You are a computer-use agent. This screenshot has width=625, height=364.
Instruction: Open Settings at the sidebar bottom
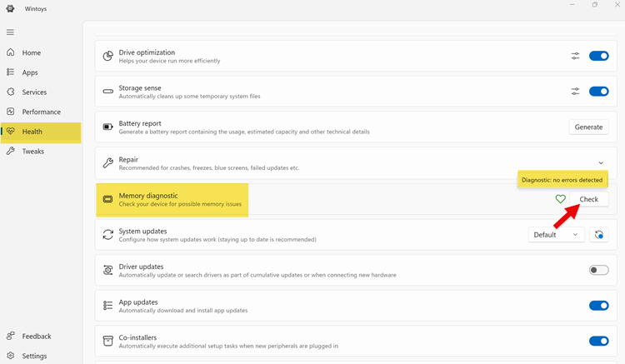coord(34,356)
